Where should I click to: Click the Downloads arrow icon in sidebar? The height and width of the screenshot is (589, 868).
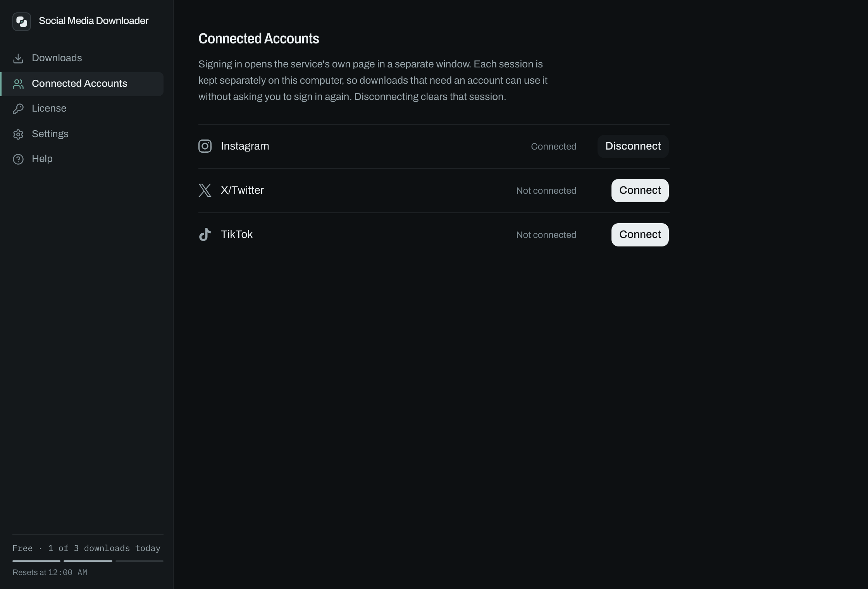coord(18,58)
